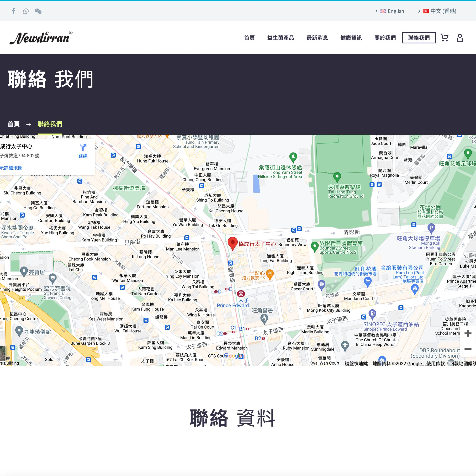Screen dimensions: 476x476
Task: Click the 旺角花墟 flower market marker
Action: (368, 282)
